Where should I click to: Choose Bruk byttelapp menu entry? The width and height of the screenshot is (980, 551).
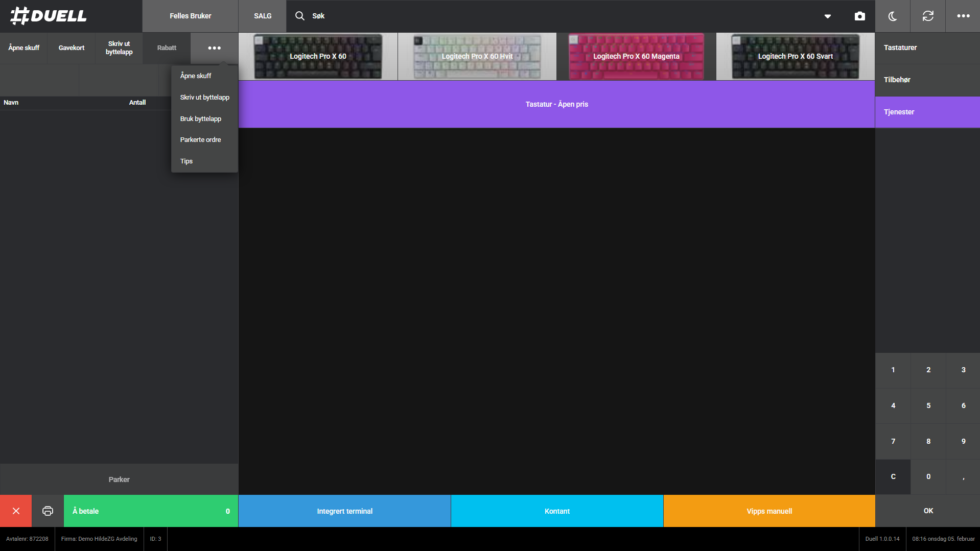click(204, 118)
